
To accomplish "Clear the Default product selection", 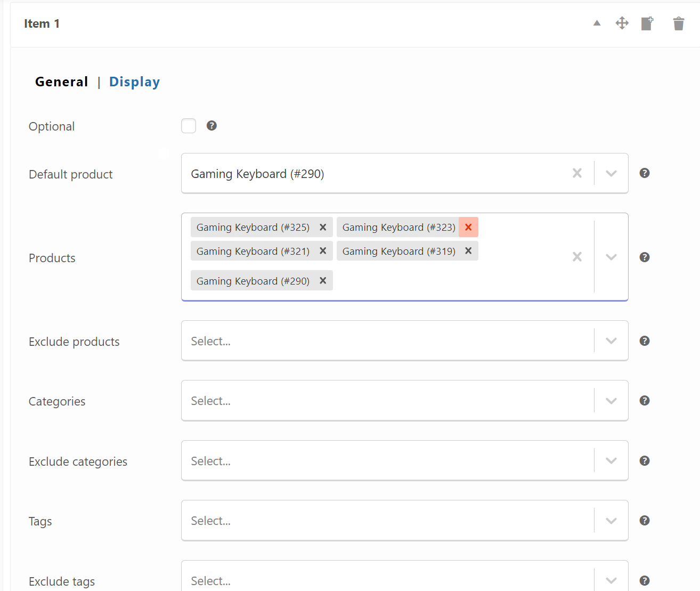I will click(x=577, y=173).
